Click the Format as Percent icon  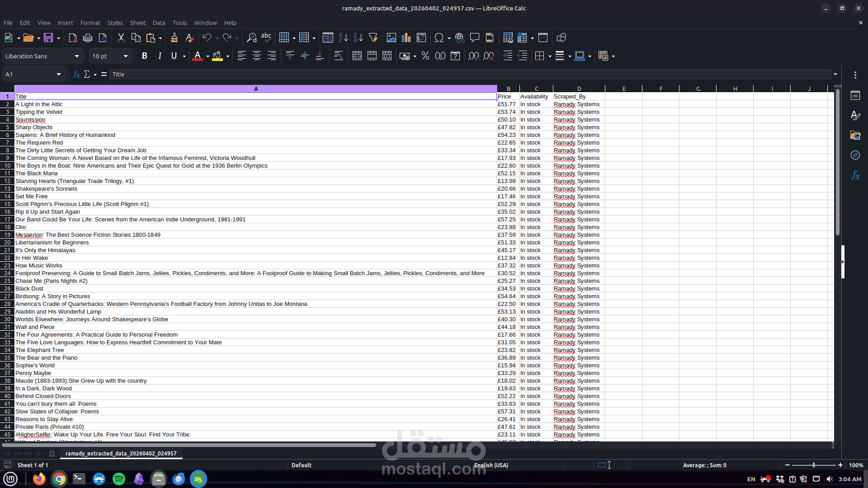(425, 56)
